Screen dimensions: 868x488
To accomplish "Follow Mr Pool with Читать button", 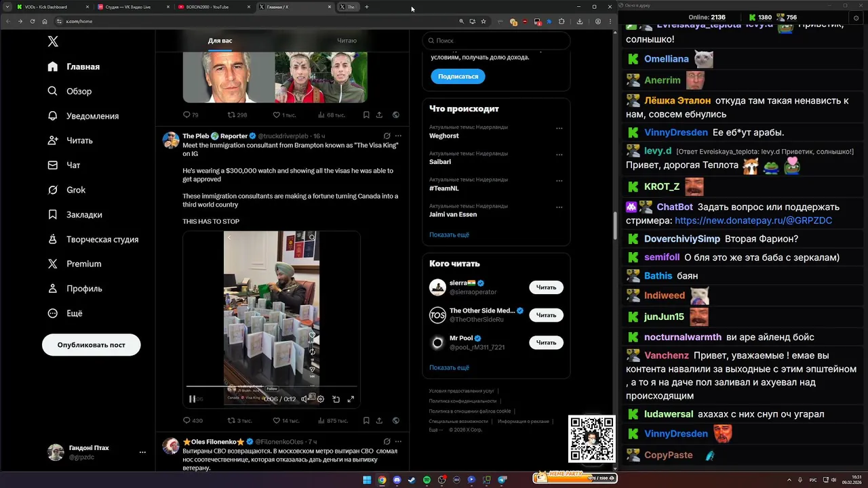I will [x=546, y=343].
